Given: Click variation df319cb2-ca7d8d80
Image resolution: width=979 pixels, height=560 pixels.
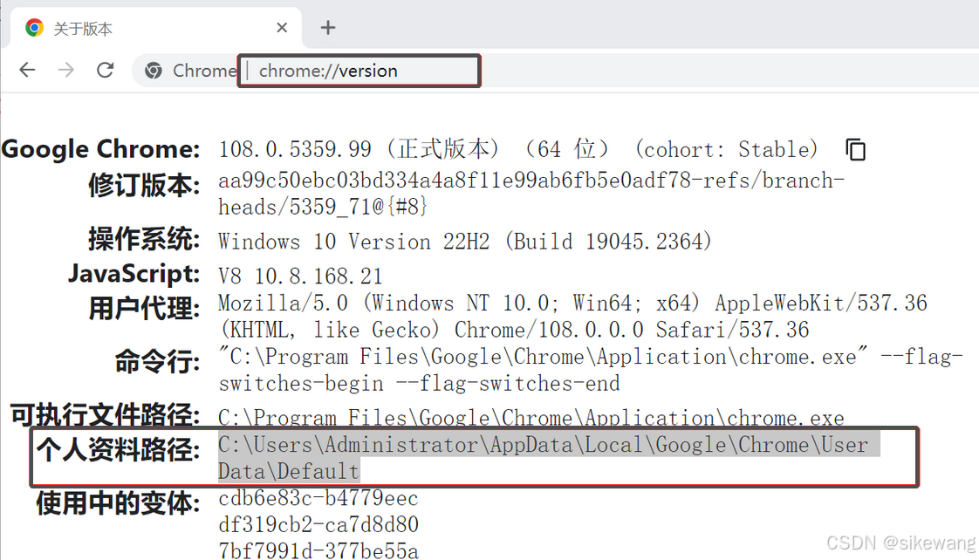Looking at the screenshot, I should [318, 524].
